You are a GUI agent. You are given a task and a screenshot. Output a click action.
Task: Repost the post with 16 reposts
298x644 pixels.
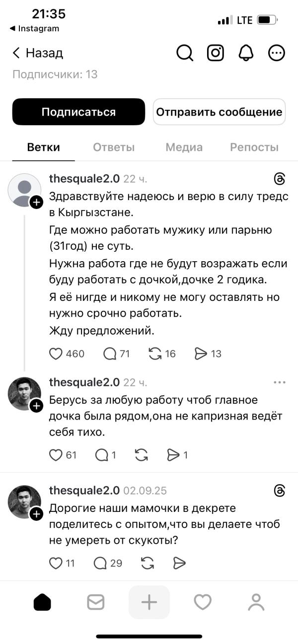tap(155, 354)
